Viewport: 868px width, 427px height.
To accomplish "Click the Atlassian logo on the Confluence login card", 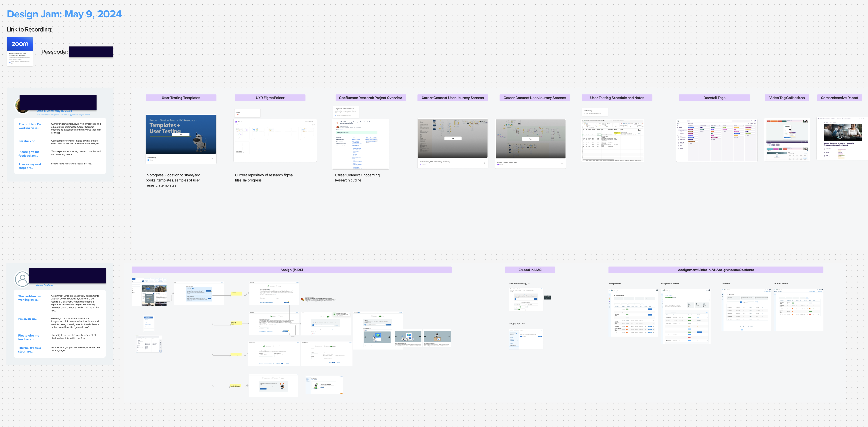I will (x=336, y=116).
